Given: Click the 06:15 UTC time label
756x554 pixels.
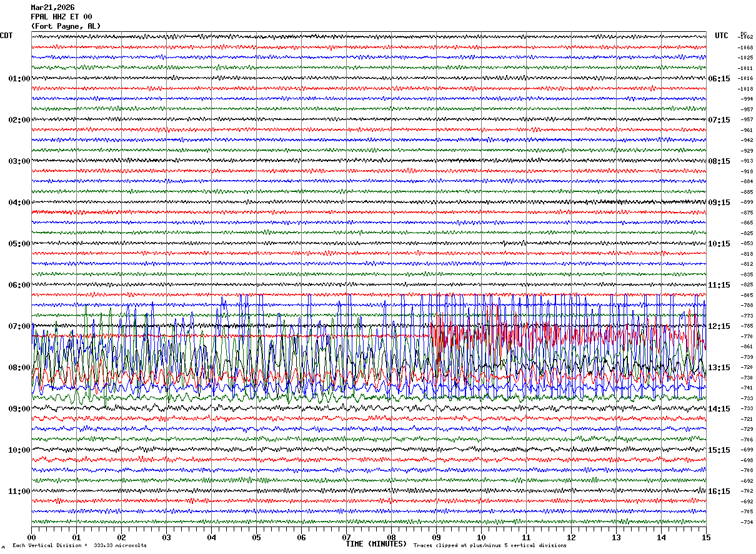Looking at the screenshot, I should 719,79.
